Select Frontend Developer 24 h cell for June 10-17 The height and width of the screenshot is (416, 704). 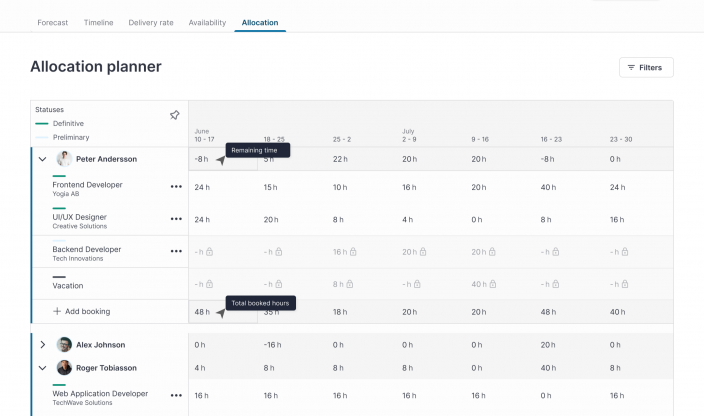tap(202, 187)
